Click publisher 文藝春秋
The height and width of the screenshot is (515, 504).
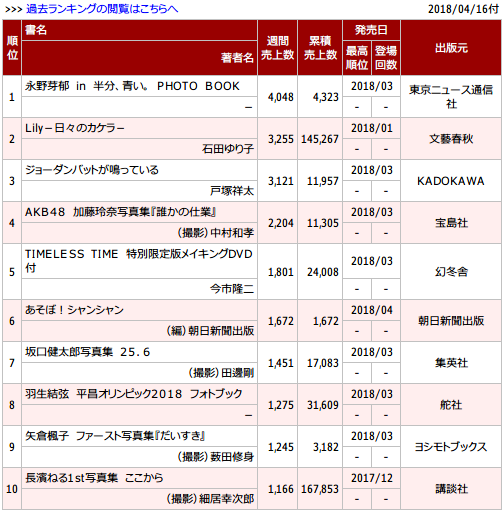tap(451, 139)
